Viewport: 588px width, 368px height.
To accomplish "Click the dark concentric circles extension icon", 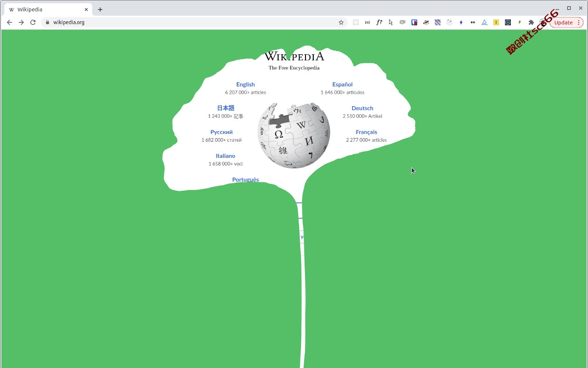I will coord(508,22).
